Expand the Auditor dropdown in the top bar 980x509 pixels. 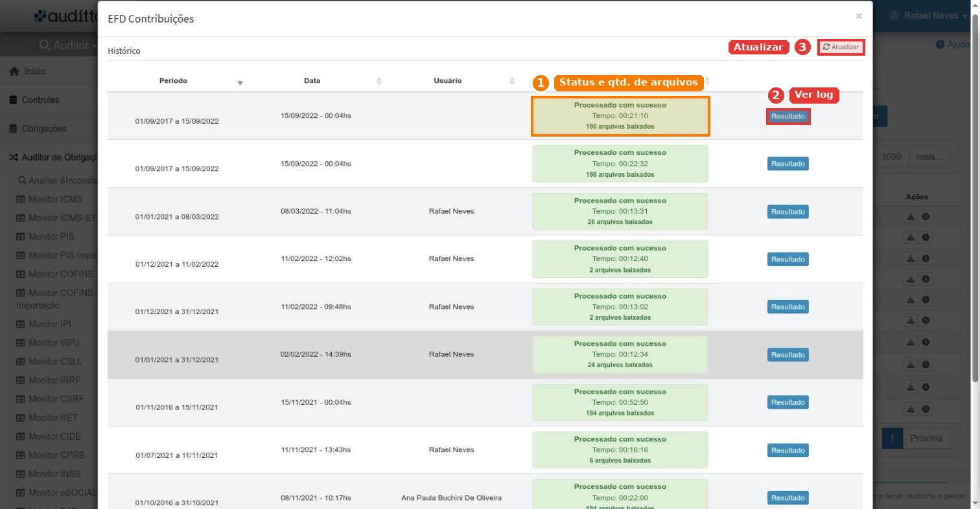tap(68, 45)
